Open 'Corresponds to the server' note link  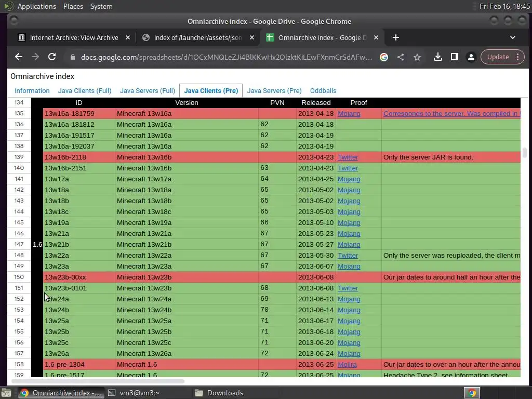click(451, 114)
